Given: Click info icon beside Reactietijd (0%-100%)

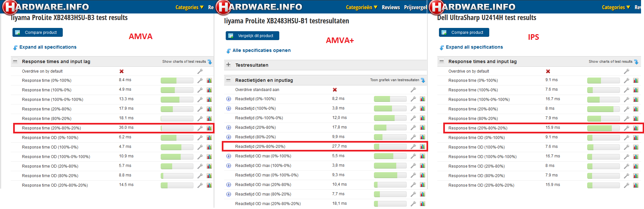Looking at the screenshot, I should (x=229, y=99).
